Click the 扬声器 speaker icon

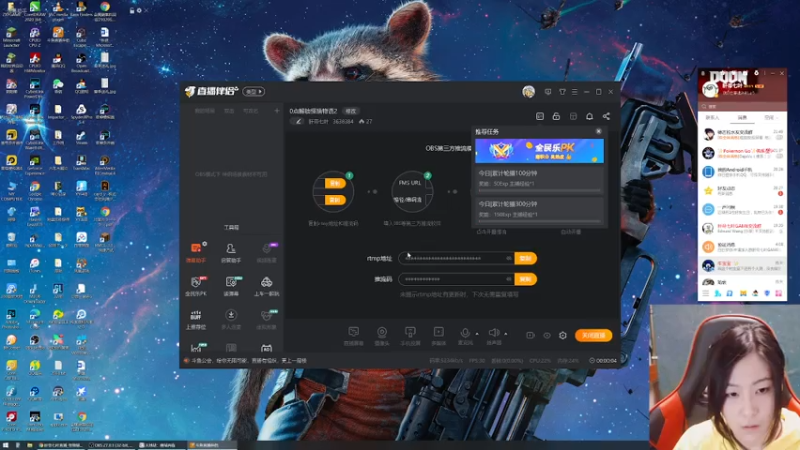[x=493, y=333]
